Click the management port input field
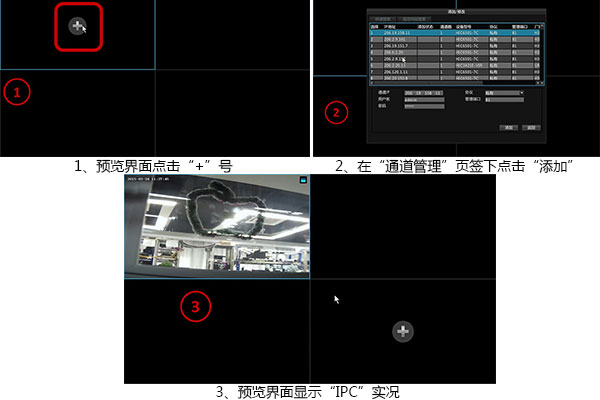The height and width of the screenshot is (400, 600). tap(505, 99)
